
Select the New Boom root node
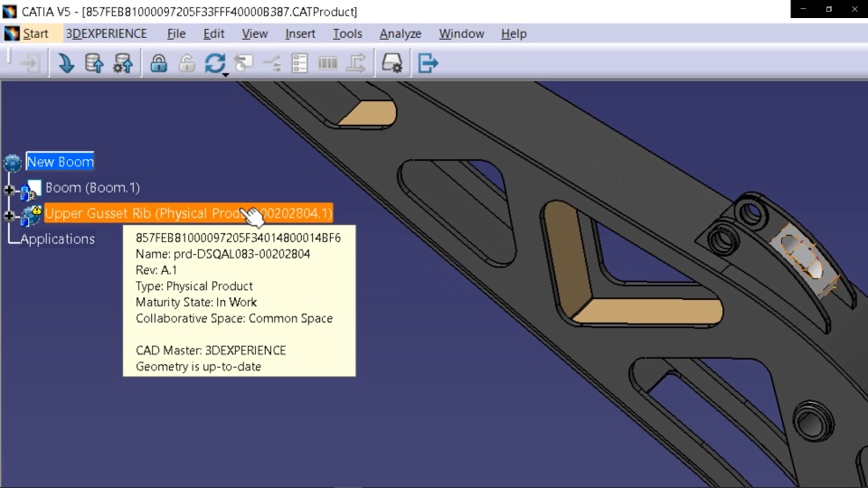tap(60, 162)
